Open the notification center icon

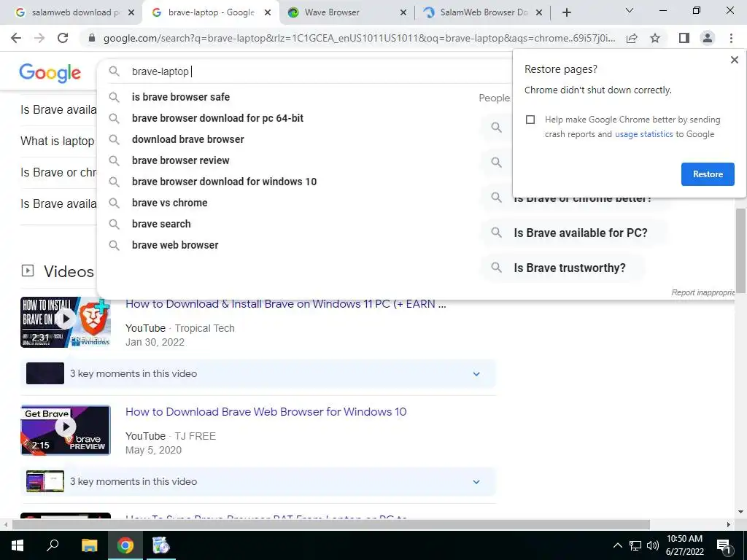pyautogui.click(x=724, y=547)
